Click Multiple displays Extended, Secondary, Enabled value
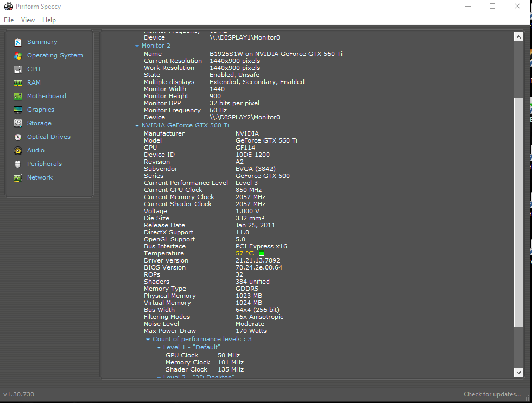 coord(257,82)
